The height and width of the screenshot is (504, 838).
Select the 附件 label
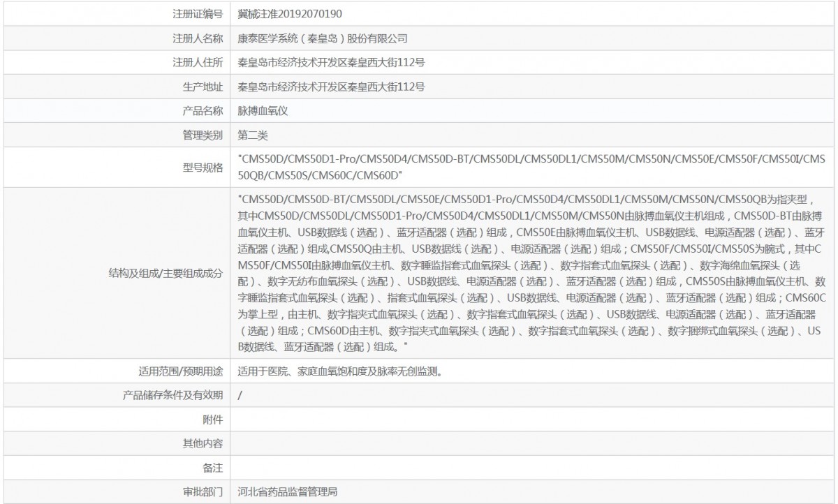click(x=212, y=420)
